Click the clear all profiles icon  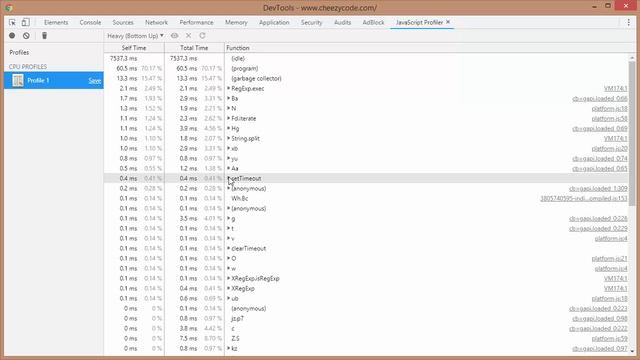point(26,36)
